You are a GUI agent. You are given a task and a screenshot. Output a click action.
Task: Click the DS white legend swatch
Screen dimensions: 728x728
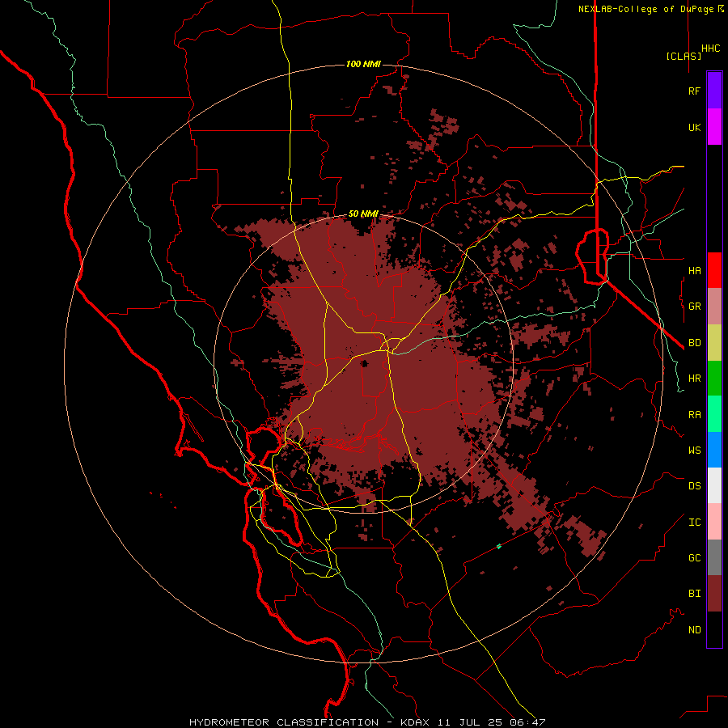pyautogui.click(x=714, y=485)
